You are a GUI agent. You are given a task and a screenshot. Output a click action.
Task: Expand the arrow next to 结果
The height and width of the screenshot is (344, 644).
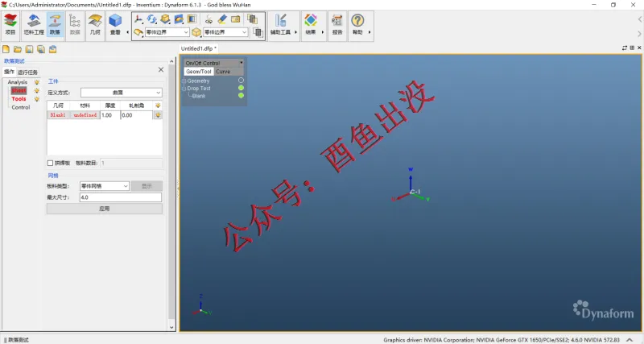[323, 32]
